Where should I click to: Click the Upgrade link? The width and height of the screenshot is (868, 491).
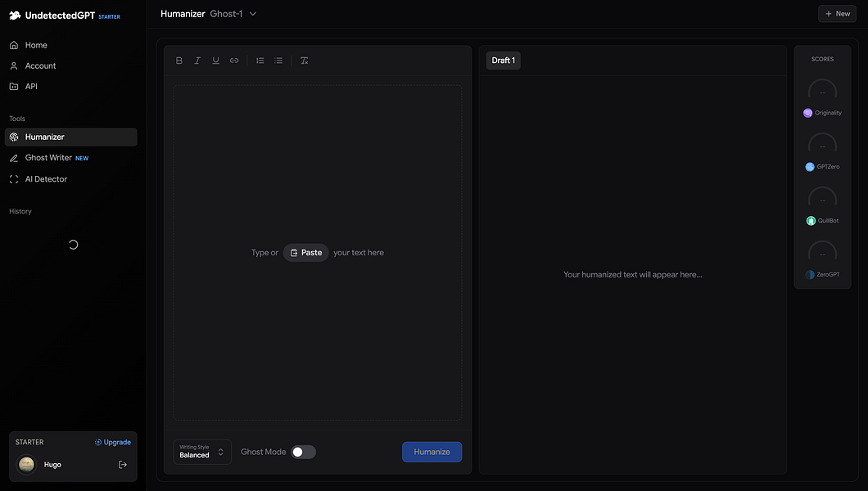tap(113, 443)
